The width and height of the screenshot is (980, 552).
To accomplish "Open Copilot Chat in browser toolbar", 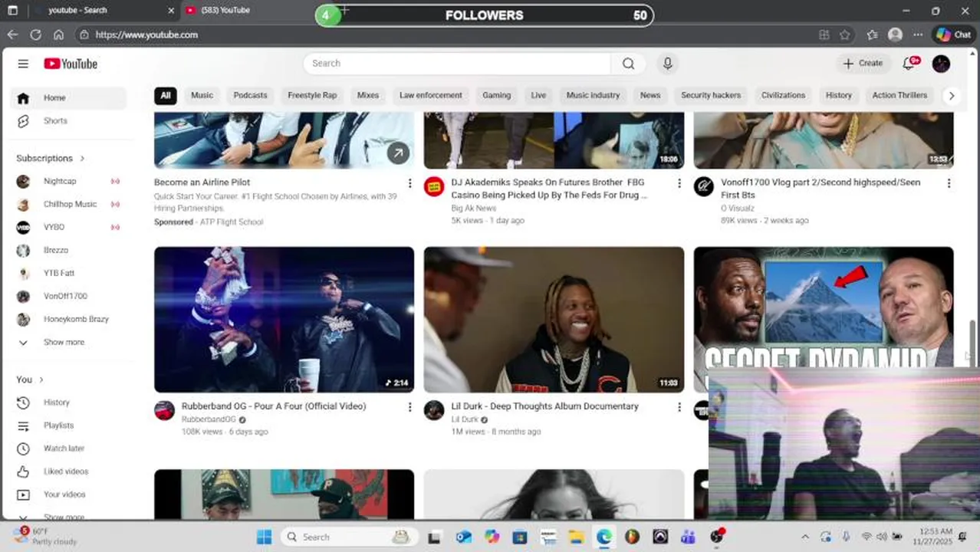I will click(953, 34).
